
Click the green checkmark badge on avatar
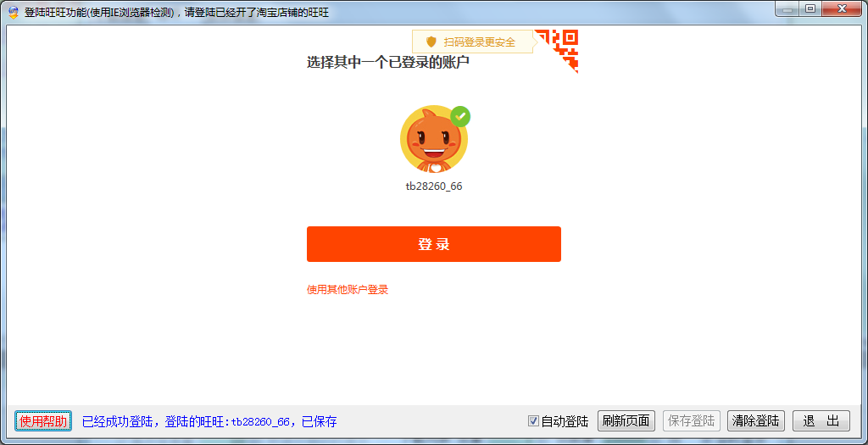460,116
